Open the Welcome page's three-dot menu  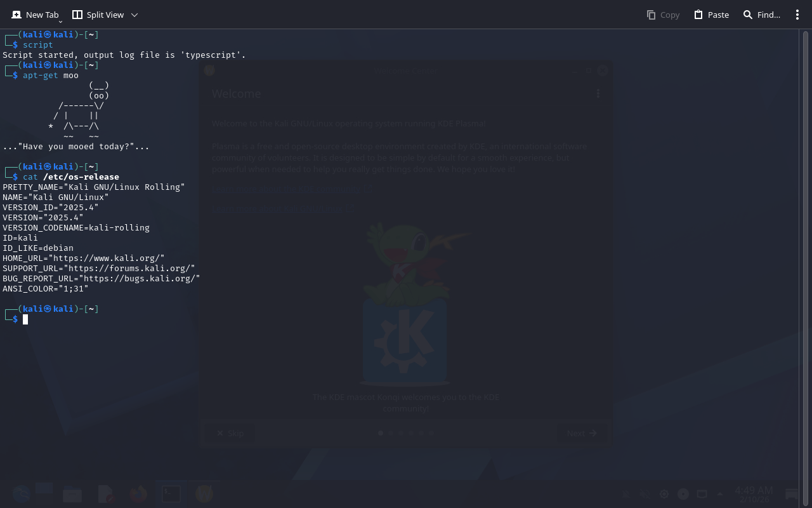[598, 94]
